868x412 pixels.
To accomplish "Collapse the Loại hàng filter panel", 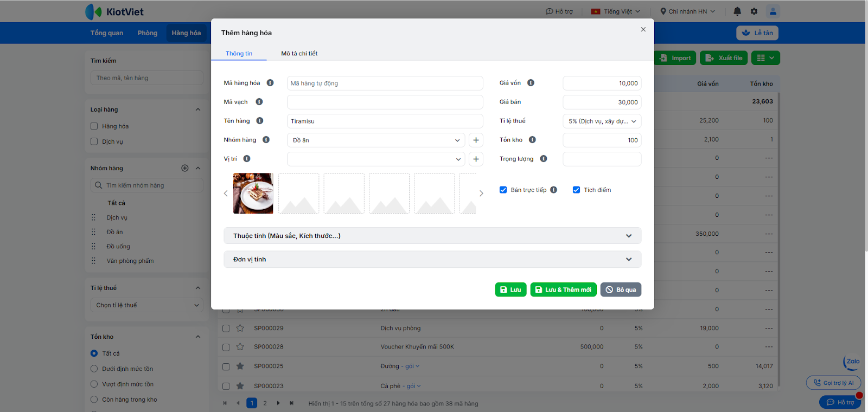I will click(198, 110).
